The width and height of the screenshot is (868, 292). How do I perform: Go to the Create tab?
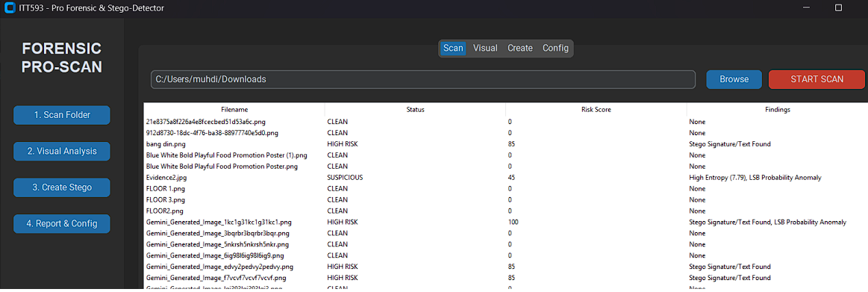pyautogui.click(x=519, y=49)
